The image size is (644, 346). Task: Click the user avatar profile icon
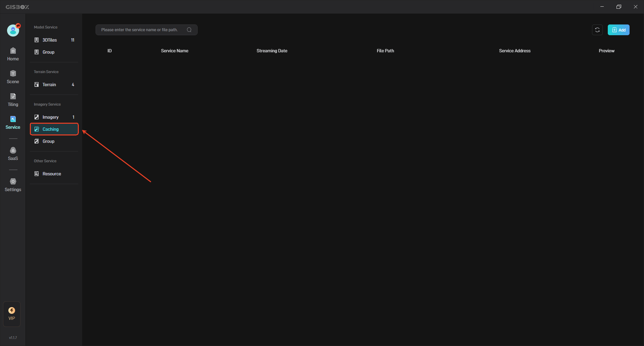coord(13,31)
